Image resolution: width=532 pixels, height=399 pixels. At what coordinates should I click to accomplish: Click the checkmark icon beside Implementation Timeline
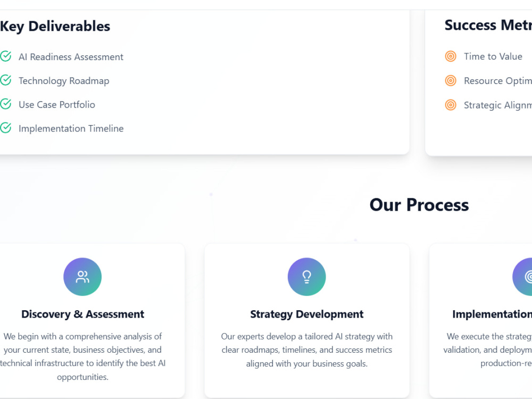(6, 128)
